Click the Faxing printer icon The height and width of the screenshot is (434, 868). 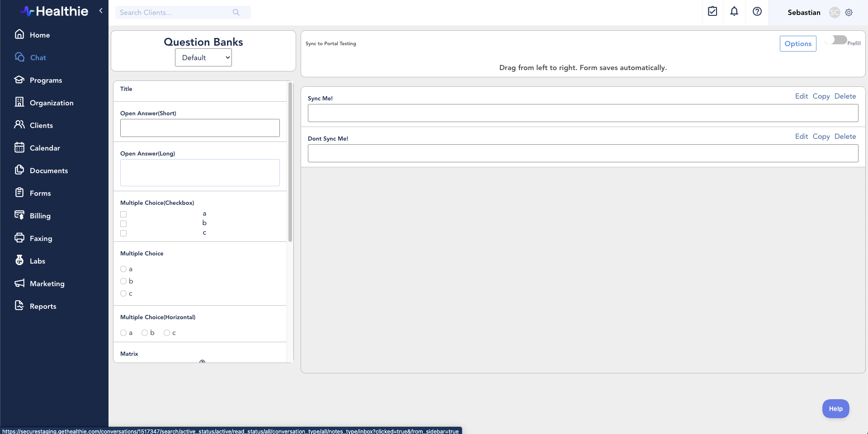(x=19, y=238)
